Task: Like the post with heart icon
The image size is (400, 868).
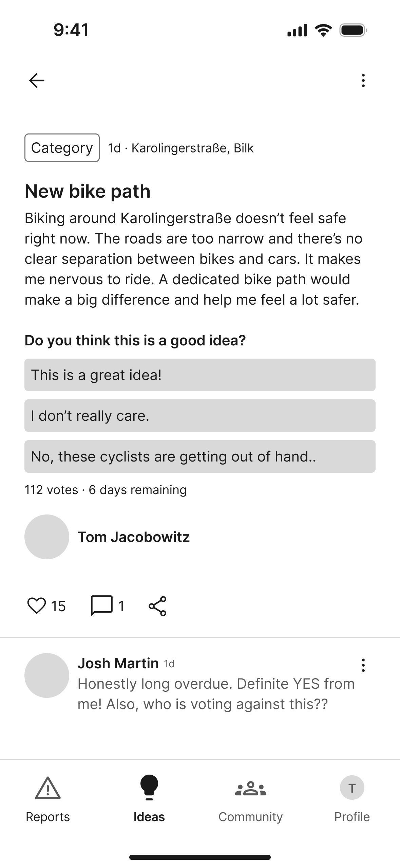Action: click(36, 605)
